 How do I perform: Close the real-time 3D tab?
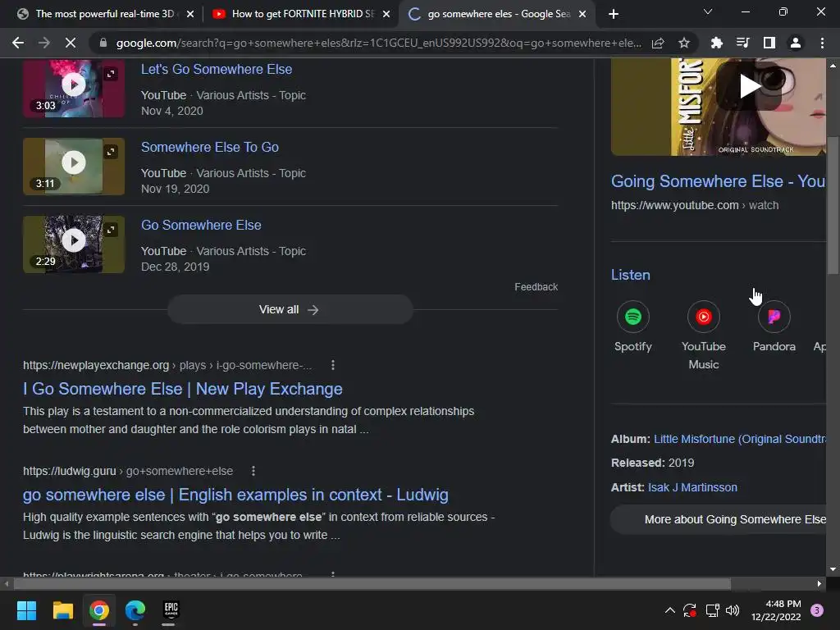click(x=190, y=14)
